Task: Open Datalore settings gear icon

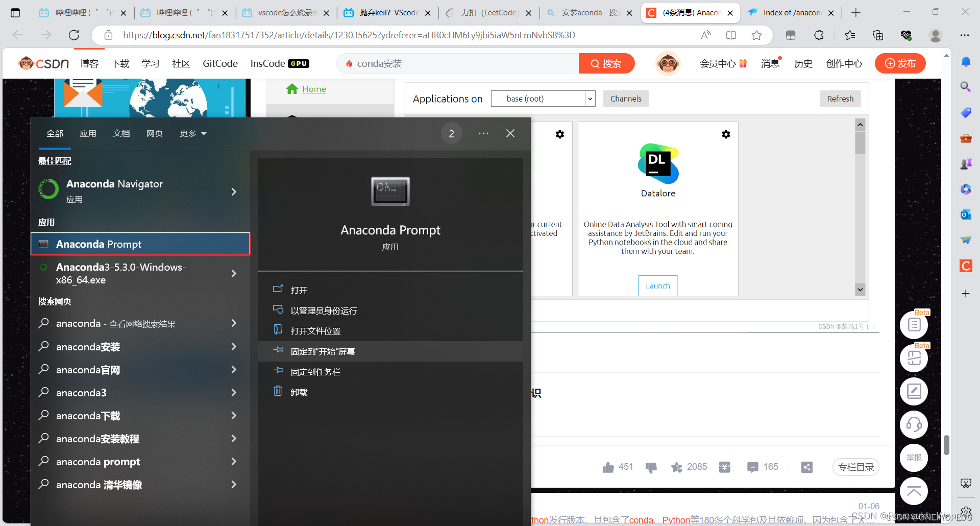Action: (x=726, y=134)
